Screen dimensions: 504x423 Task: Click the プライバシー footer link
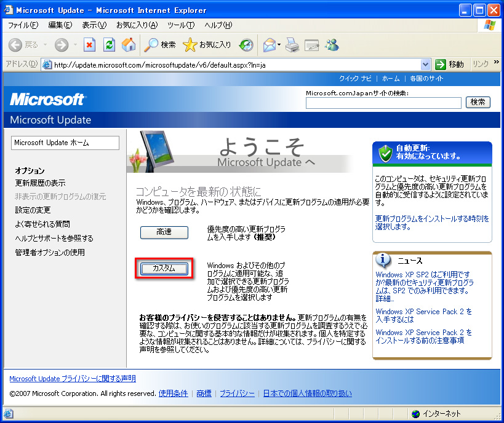click(x=237, y=393)
